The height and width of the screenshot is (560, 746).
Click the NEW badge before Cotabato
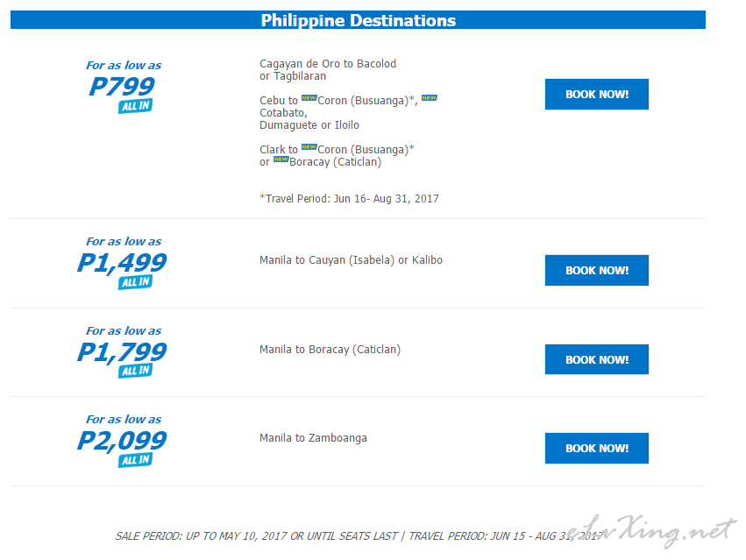click(x=430, y=98)
